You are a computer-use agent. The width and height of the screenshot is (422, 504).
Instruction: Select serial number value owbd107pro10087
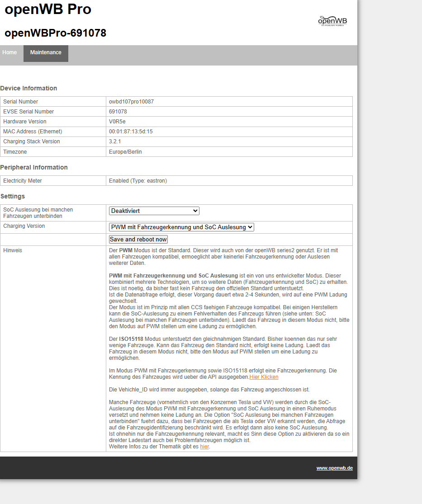pyautogui.click(x=131, y=102)
